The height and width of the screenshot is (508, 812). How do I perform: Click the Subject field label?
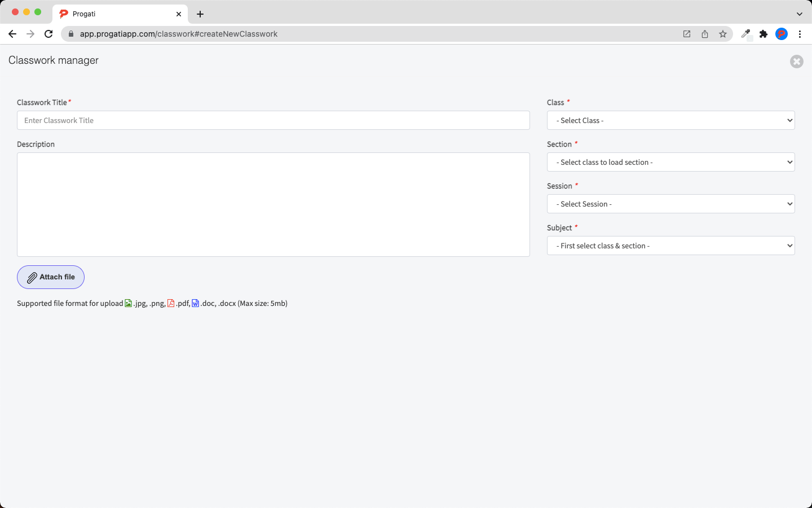click(559, 227)
